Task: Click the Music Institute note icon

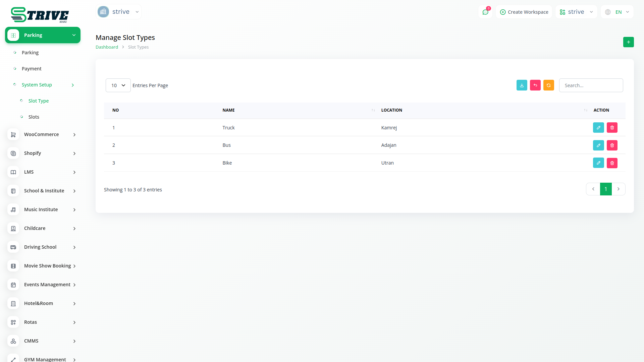Action: coord(13,210)
